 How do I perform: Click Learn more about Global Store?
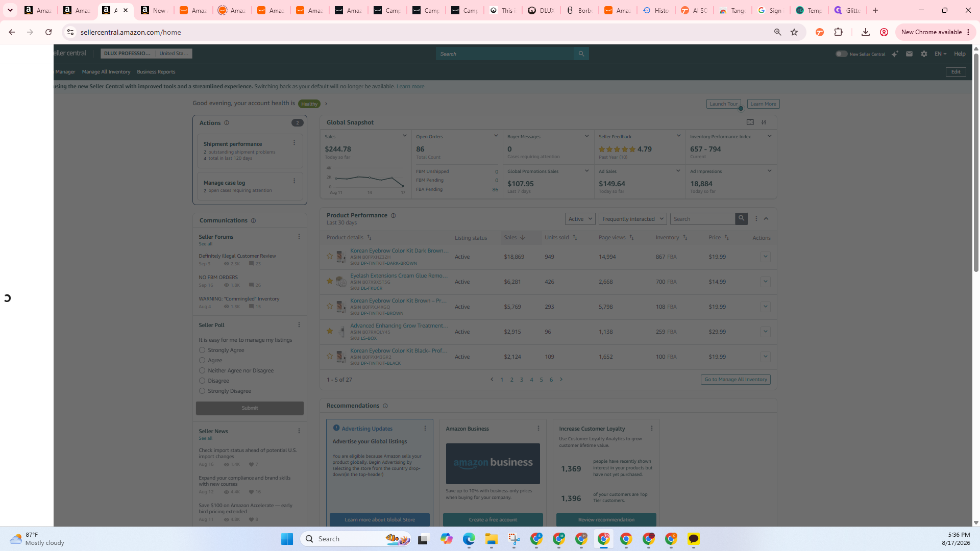pyautogui.click(x=380, y=520)
